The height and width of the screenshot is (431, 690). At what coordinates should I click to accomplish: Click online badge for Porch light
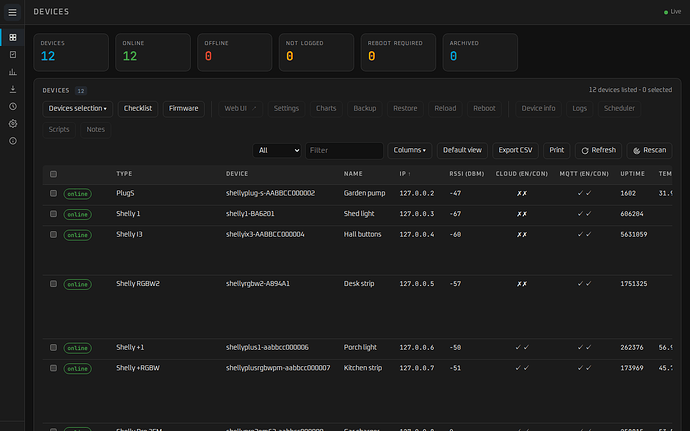77,348
